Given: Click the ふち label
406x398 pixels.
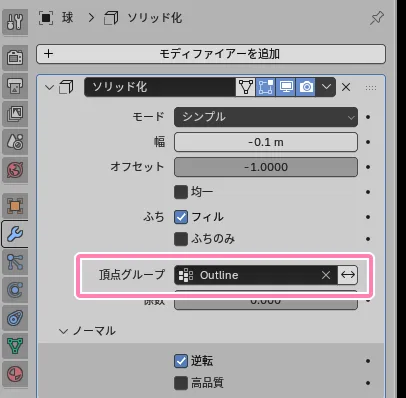Looking at the screenshot, I should click(x=154, y=217).
